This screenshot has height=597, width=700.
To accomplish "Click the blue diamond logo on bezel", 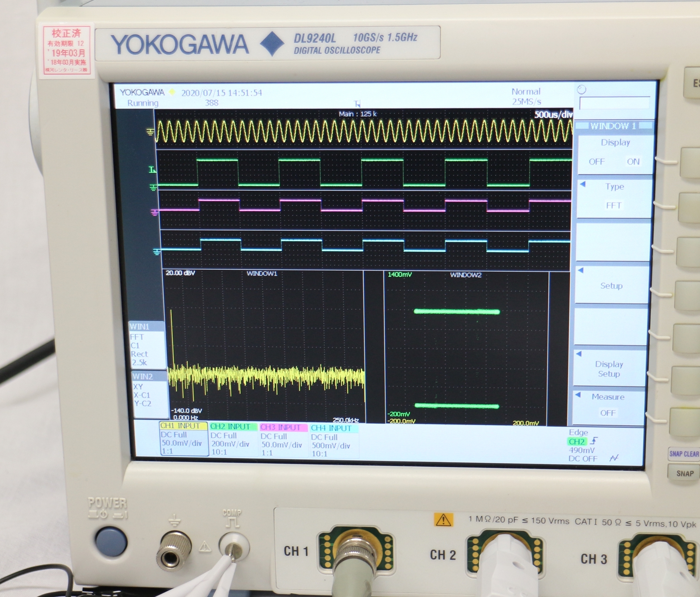I will (x=272, y=44).
